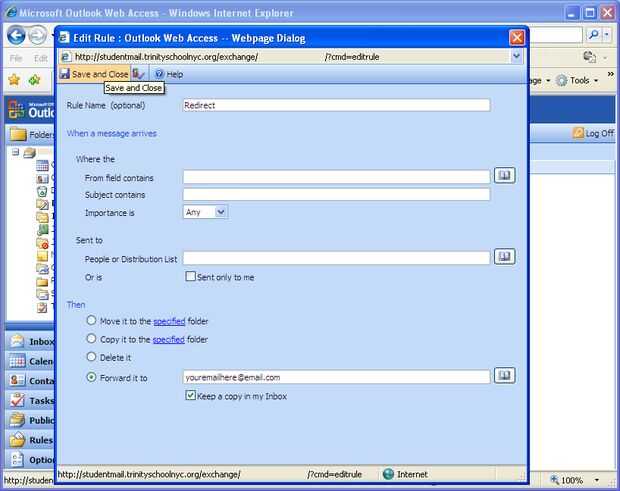This screenshot has height=491, width=620.
Task: Open the IE File menu
Action: pyautogui.click(x=16, y=59)
